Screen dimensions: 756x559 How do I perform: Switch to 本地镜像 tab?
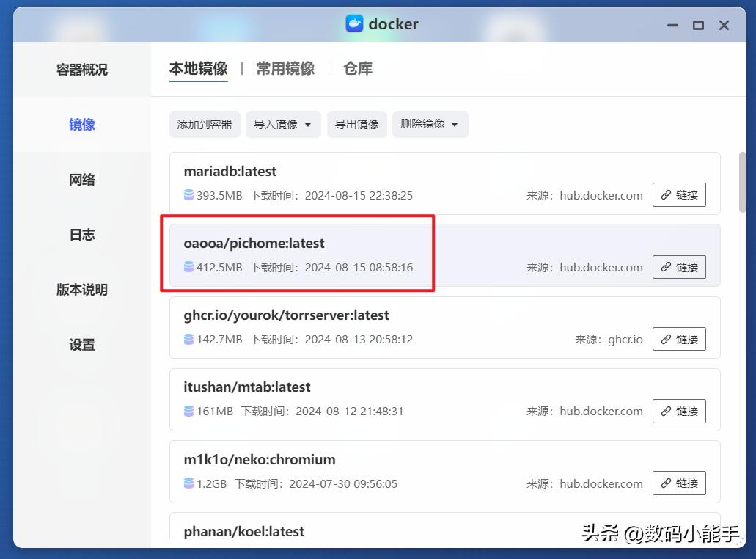tap(198, 68)
